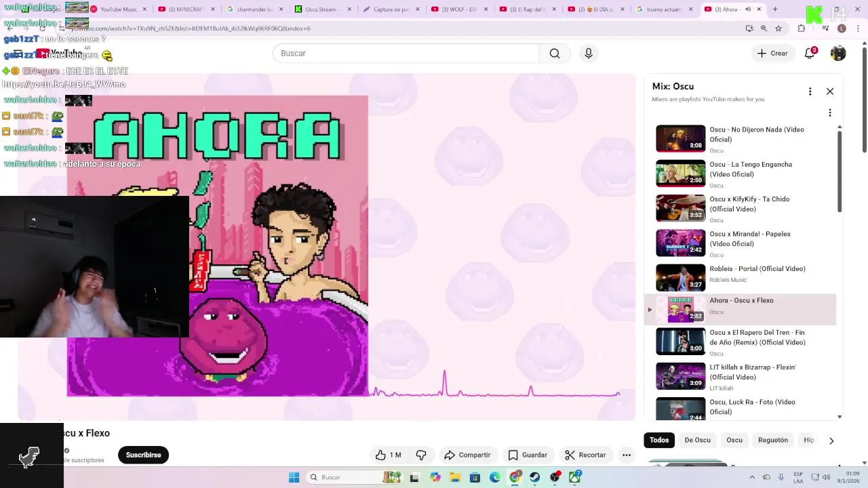
Task: Open more actions ellipsis under video
Action: click(x=627, y=455)
